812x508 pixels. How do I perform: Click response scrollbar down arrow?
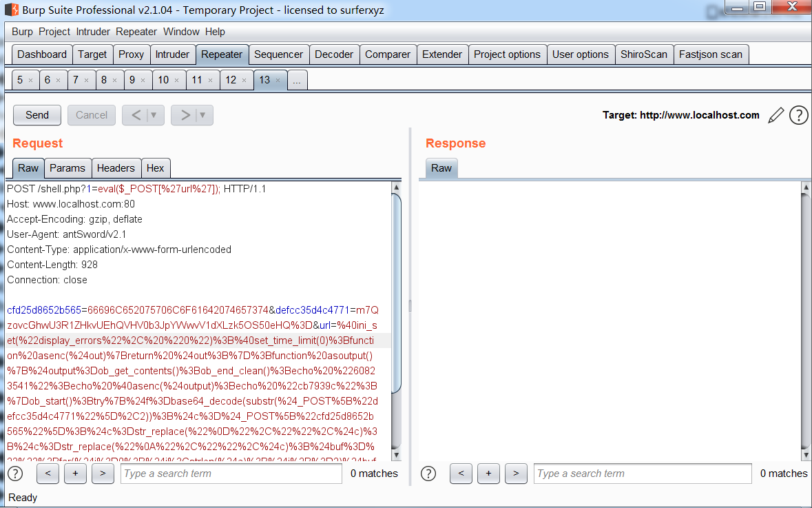[x=806, y=455]
